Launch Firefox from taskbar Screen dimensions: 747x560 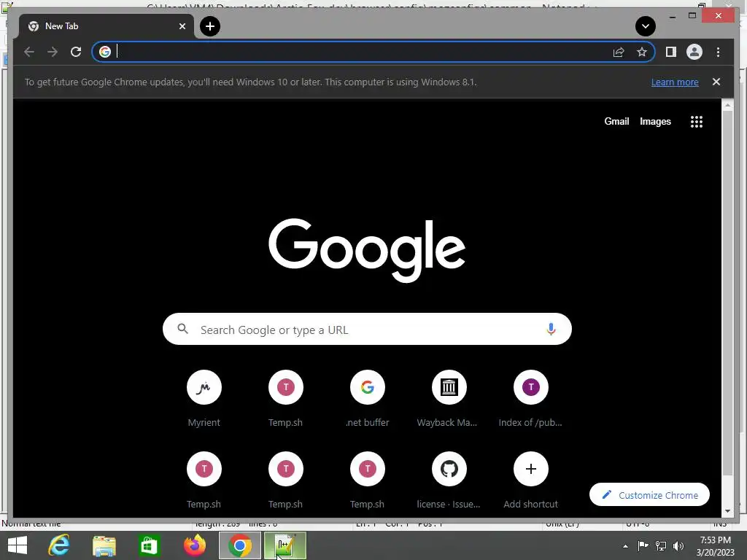click(x=194, y=545)
